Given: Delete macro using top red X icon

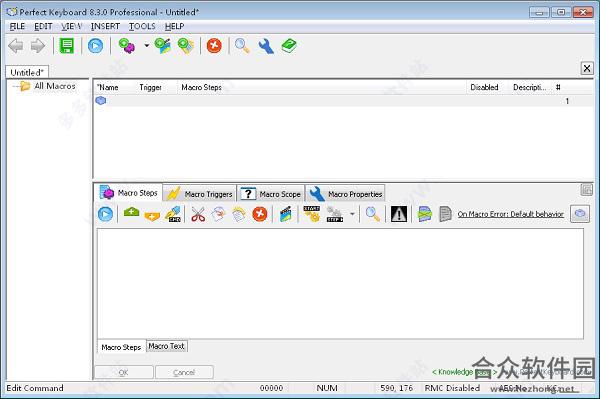Looking at the screenshot, I should tap(214, 46).
